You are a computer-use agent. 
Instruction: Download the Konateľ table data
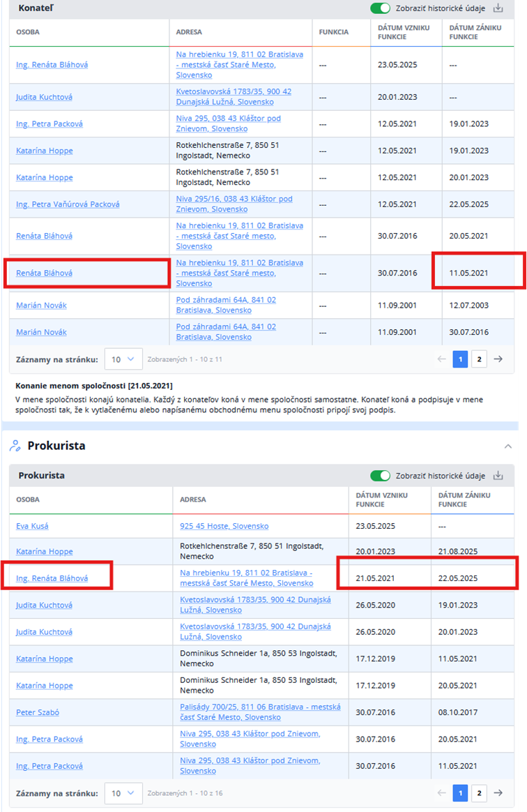[x=498, y=8]
